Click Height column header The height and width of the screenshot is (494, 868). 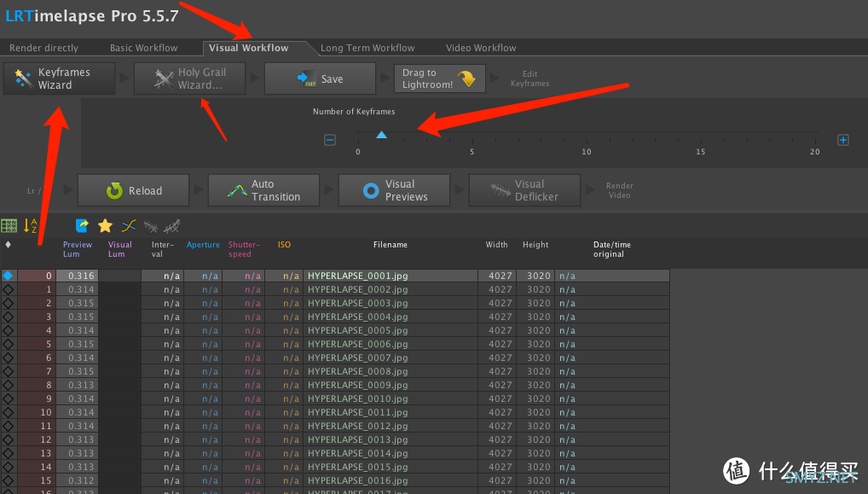click(x=535, y=245)
